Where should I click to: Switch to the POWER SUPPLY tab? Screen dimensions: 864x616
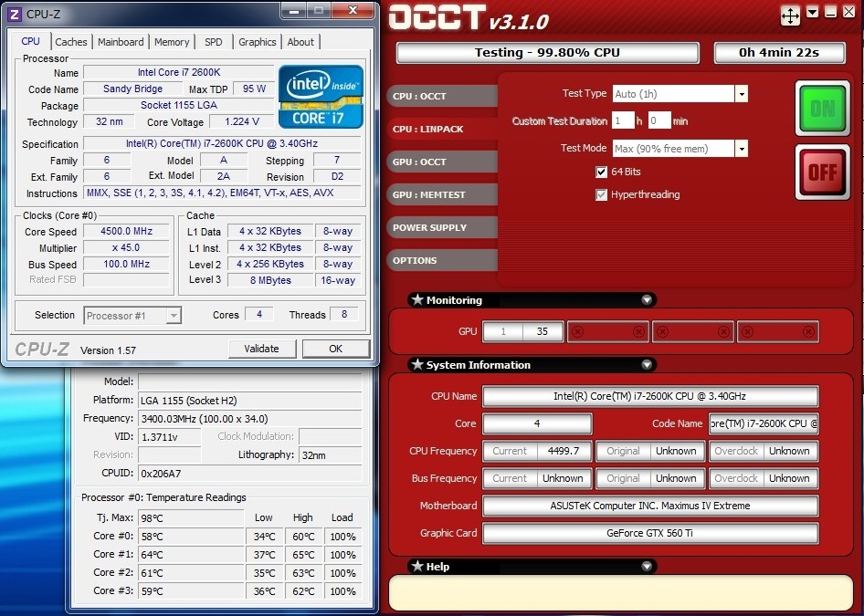442,227
